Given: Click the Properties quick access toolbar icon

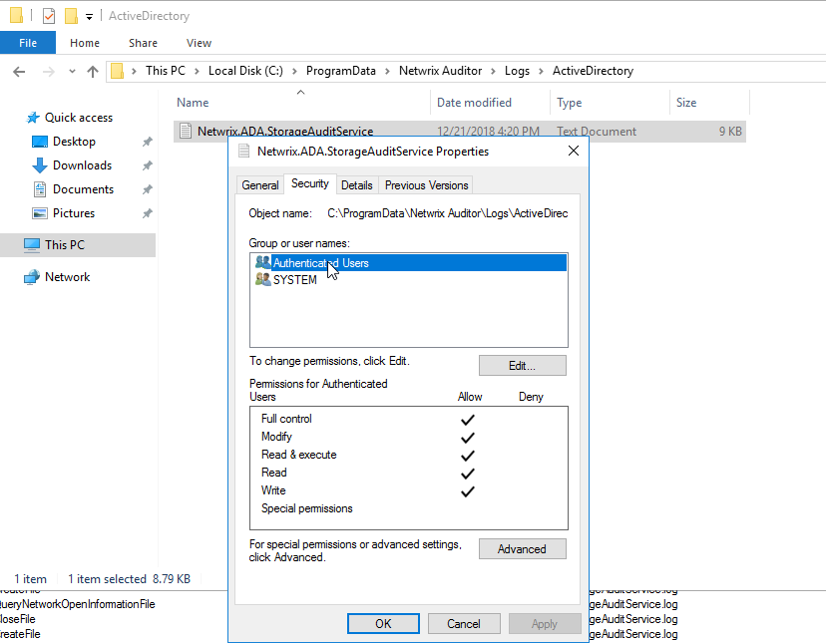Looking at the screenshot, I should [49, 16].
